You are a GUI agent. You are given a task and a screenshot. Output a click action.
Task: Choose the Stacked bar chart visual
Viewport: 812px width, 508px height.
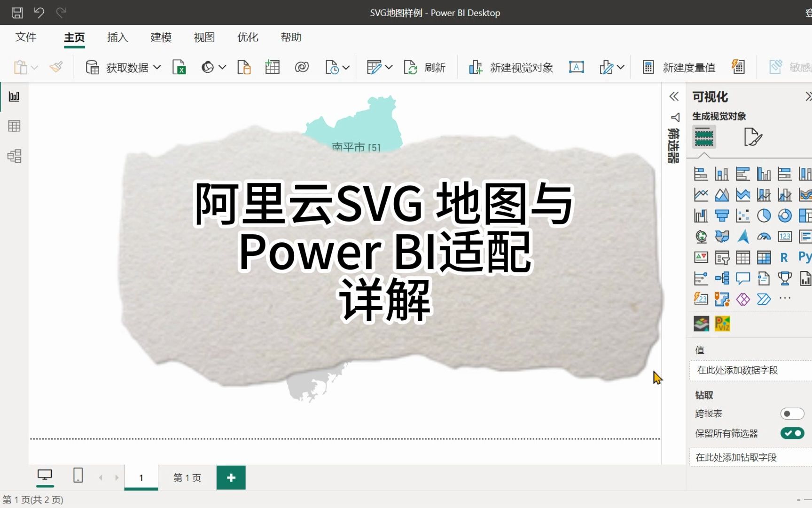pos(701,174)
